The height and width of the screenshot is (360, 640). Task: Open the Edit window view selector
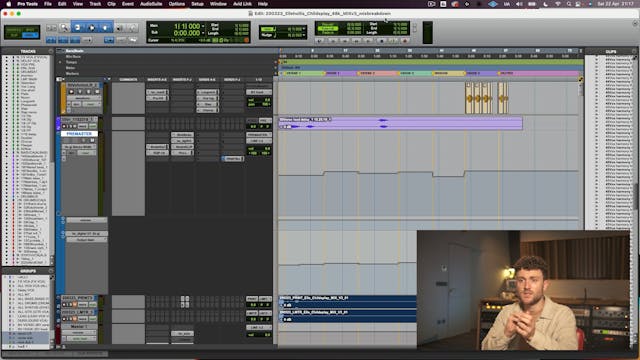[60, 79]
